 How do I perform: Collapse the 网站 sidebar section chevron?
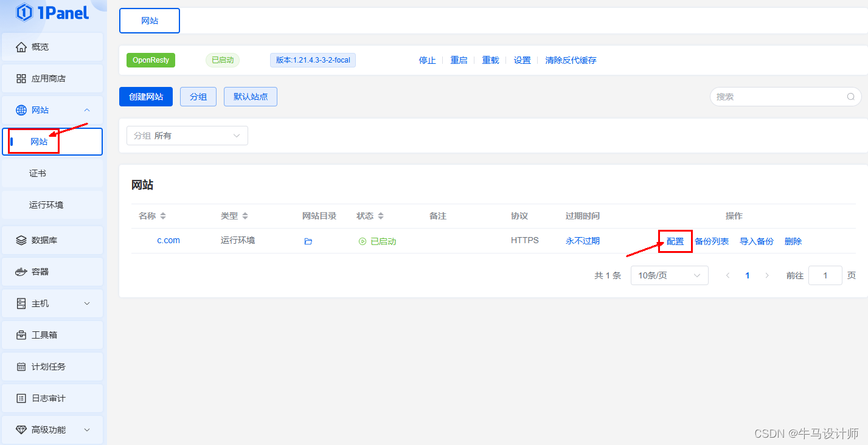87,110
